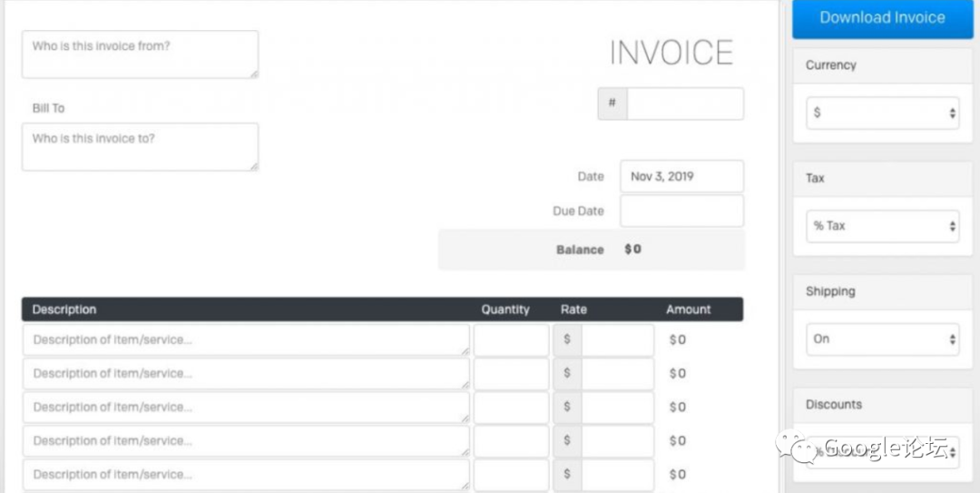The width and height of the screenshot is (980, 493).
Task: Click the fifth row description field
Action: [246, 475]
